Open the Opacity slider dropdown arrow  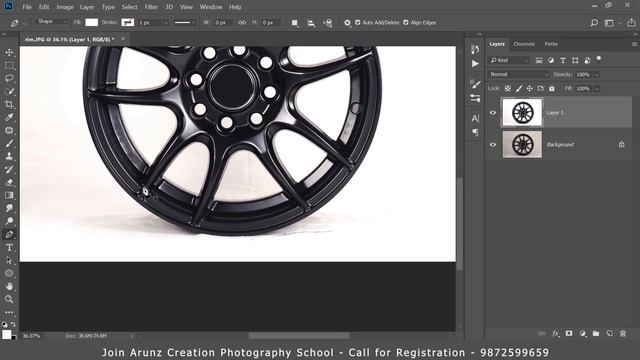click(x=597, y=75)
